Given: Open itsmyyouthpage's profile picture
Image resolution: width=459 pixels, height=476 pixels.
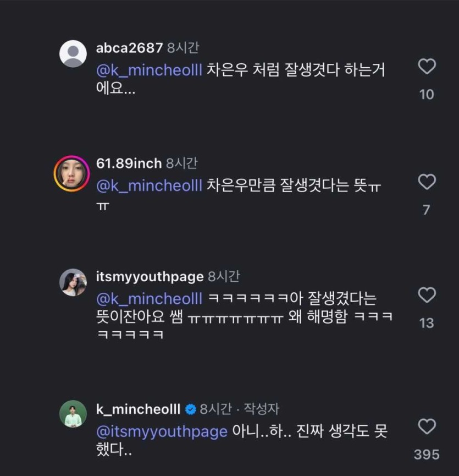Looking at the screenshot, I should (x=73, y=282).
